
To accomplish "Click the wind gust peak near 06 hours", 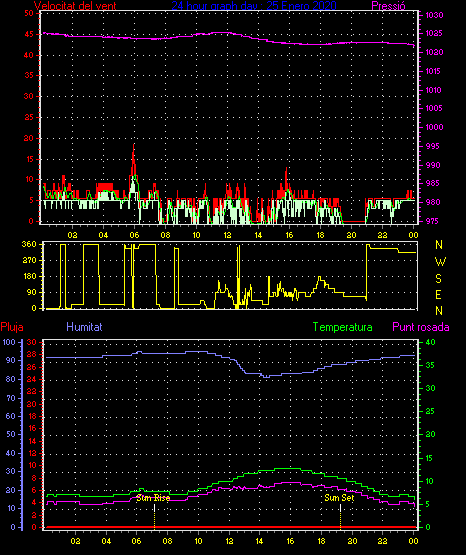I will click(134, 145).
